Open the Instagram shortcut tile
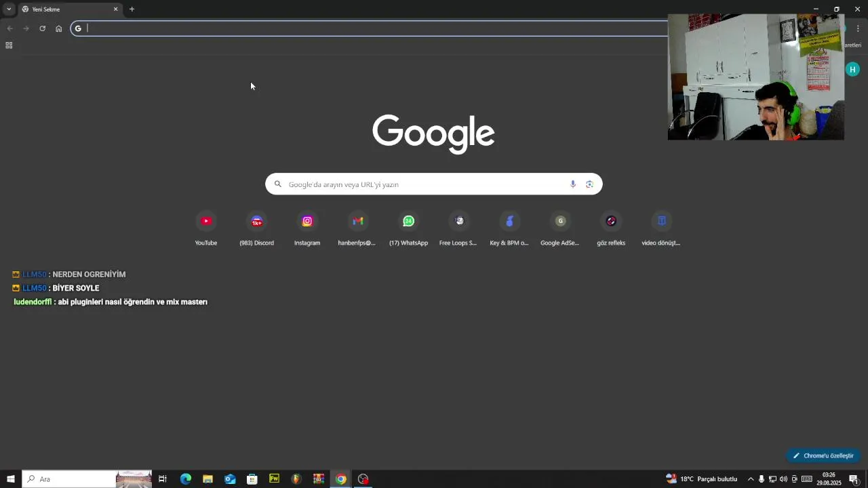The height and width of the screenshot is (488, 868). pos(307,229)
